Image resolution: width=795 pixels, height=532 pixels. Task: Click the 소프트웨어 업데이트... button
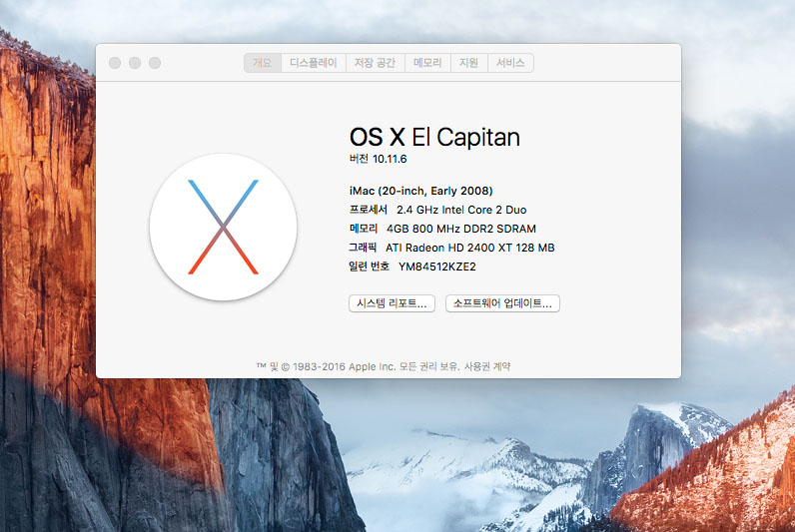501,303
